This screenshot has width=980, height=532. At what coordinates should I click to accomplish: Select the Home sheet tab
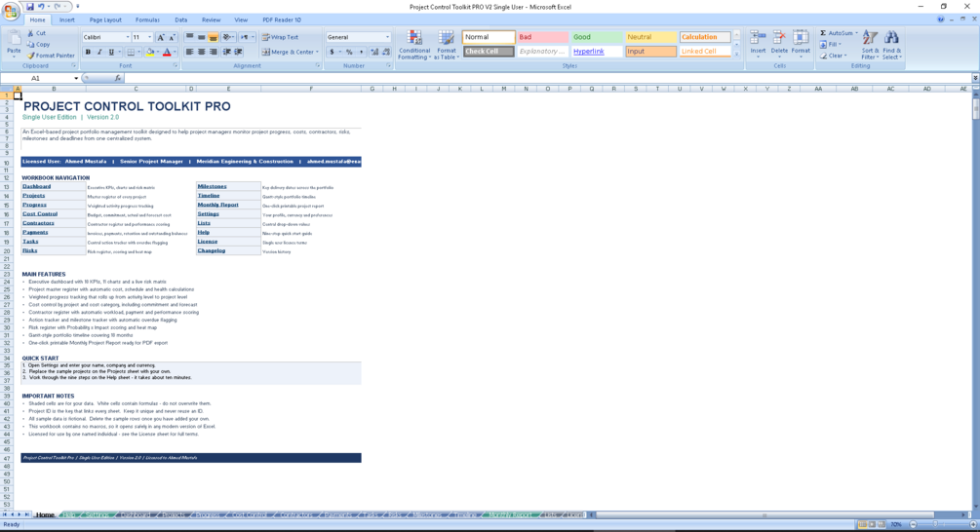[x=45, y=515]
